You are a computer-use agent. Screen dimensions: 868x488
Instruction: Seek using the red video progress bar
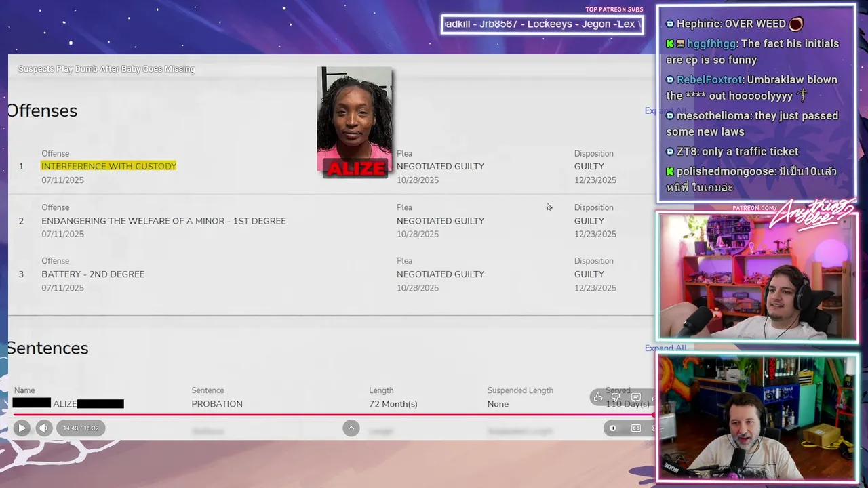332,414
